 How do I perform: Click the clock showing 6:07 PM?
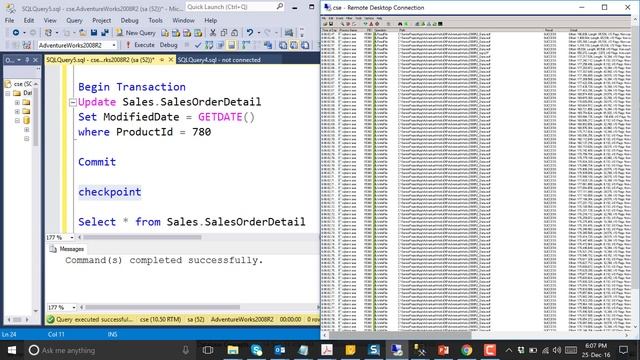[x=596, y=350]
